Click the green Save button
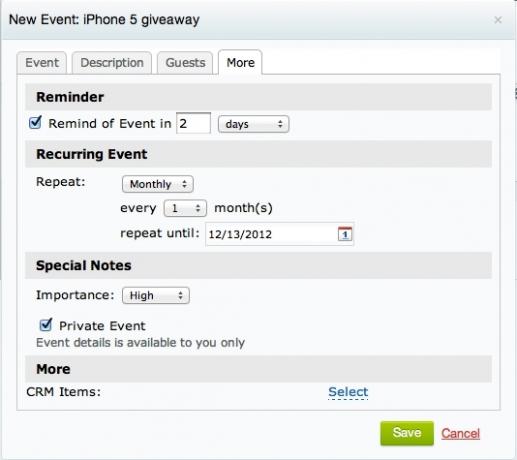 [x=407, y=433]
